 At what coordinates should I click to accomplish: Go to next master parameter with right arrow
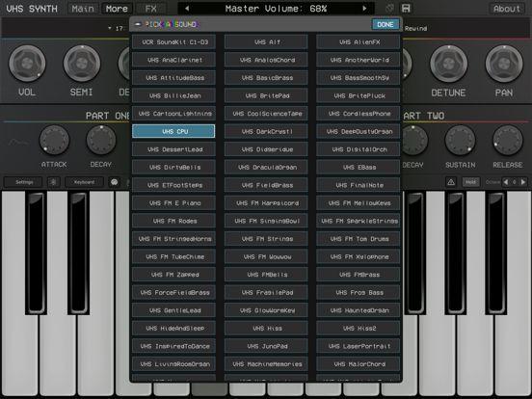(364, 8)
